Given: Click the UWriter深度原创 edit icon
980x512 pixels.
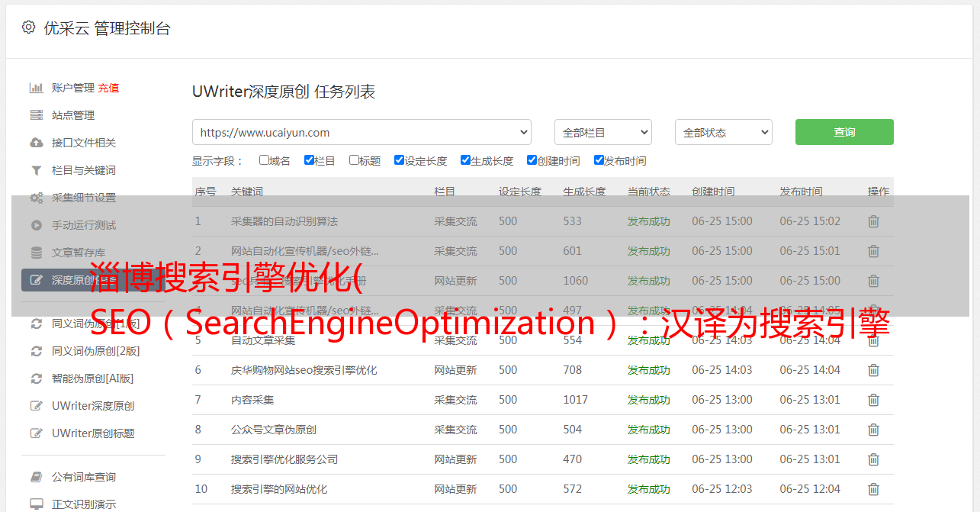Looking at the screenshot, I should [36, 406].
